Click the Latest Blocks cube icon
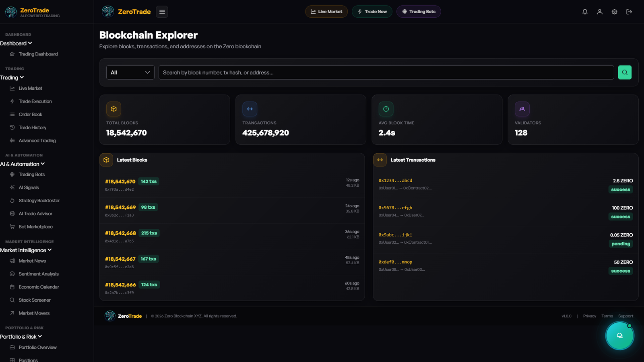Viewport: 644px width, 362px height. tap(106, 160)
